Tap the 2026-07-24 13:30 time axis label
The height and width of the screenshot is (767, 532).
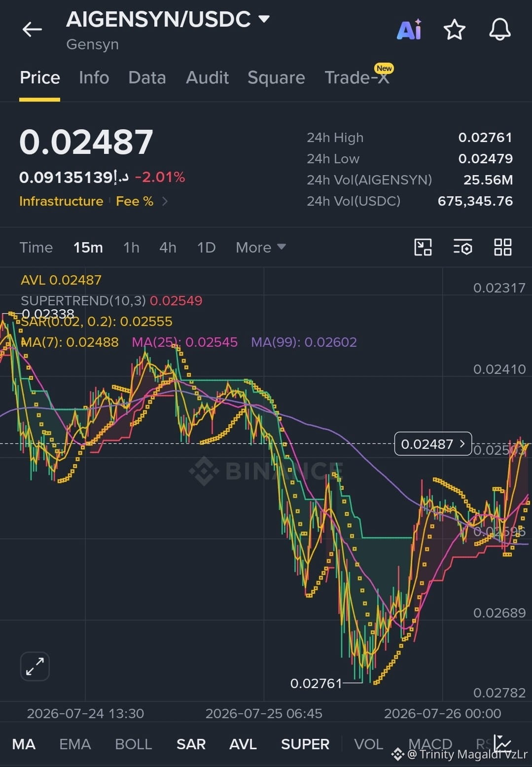click(x=85, y=713)
